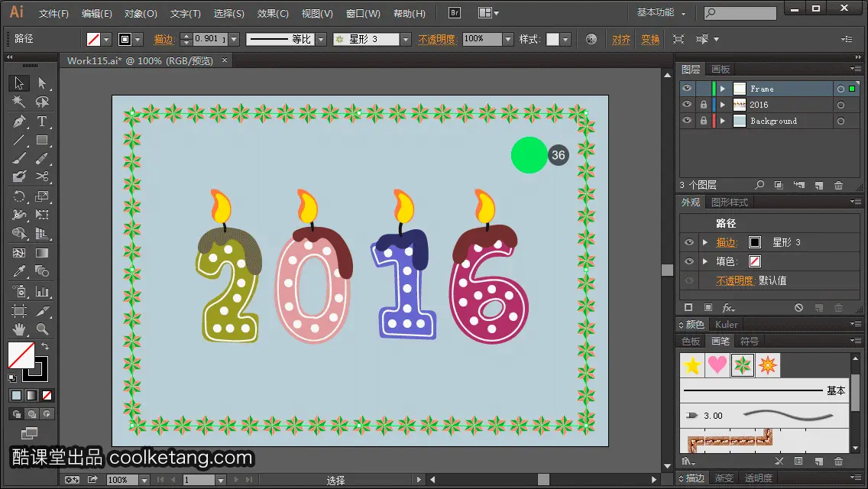Select the Rectangle tool
Screen dimensions: 868x489
coord(42,140)
